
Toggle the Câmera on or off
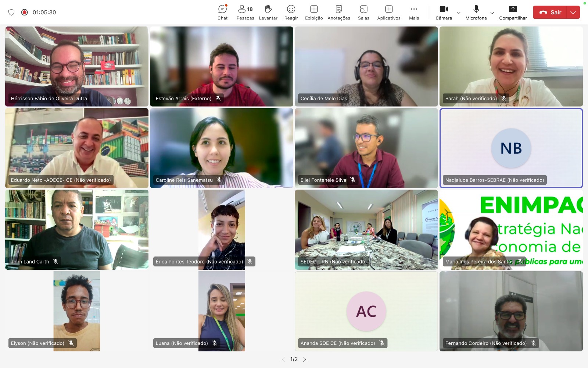click(x=444, y=12)
